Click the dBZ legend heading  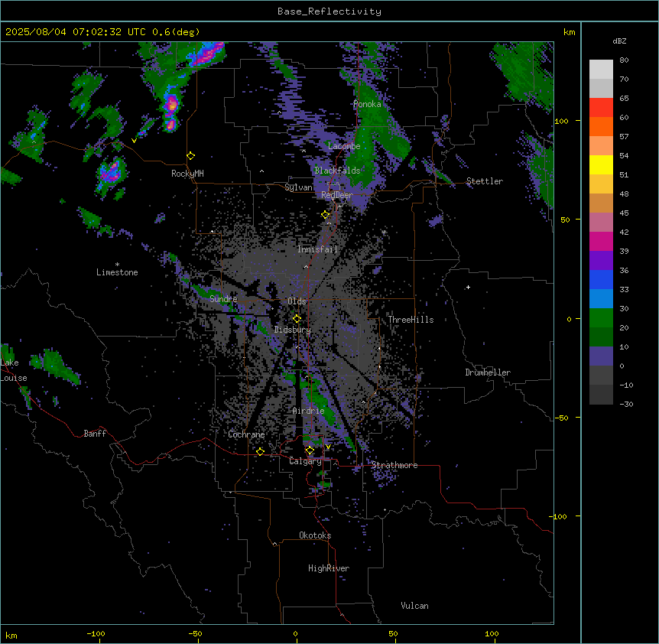(619, 41)
